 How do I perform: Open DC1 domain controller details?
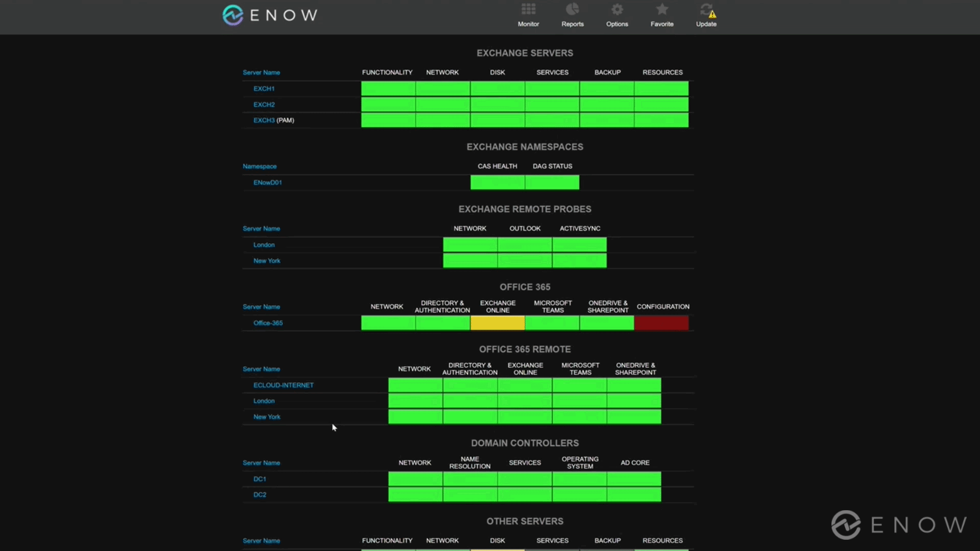pyautogui.click(x=260, y=479)
